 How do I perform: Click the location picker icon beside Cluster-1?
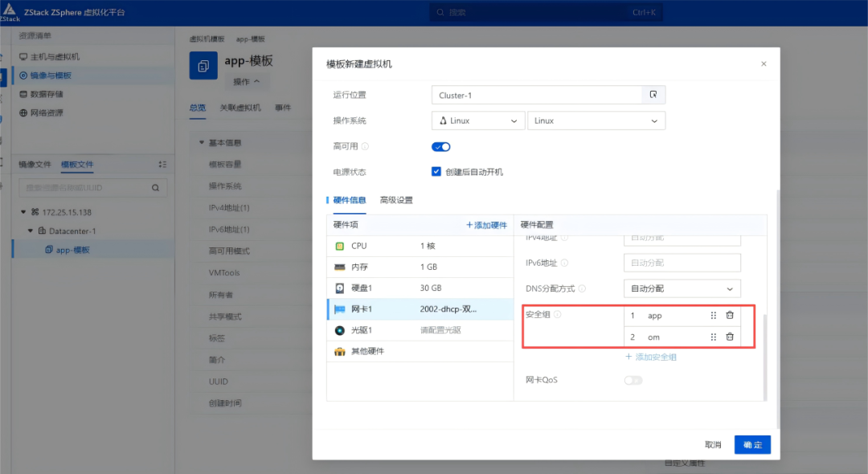tap(653, 95)
